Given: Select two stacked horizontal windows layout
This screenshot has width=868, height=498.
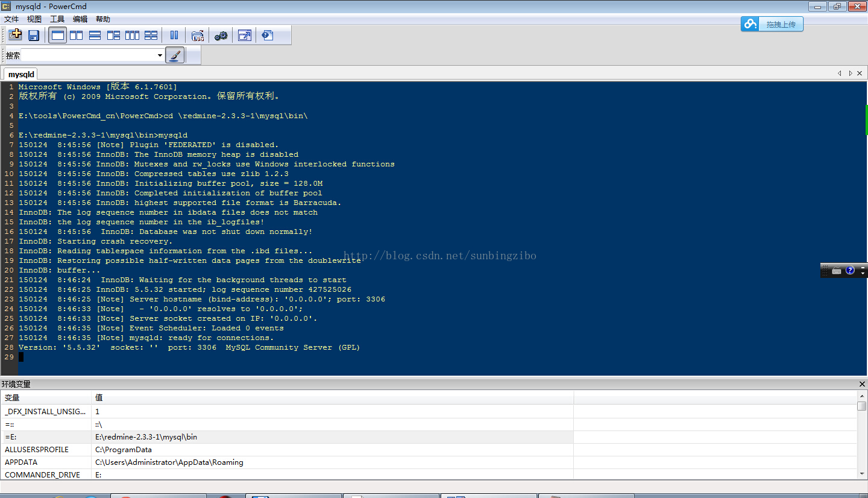Looking at the screenshot, I should click(95, 36).
